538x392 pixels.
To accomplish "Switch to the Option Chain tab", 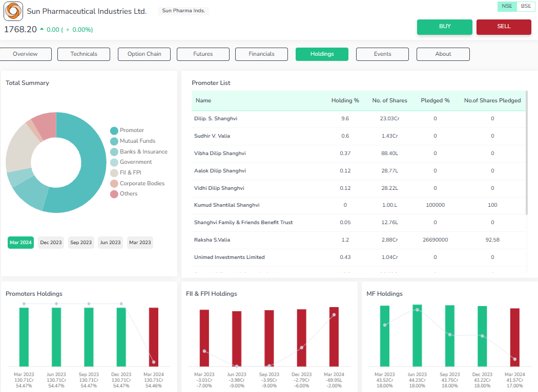I will [144, 54].
